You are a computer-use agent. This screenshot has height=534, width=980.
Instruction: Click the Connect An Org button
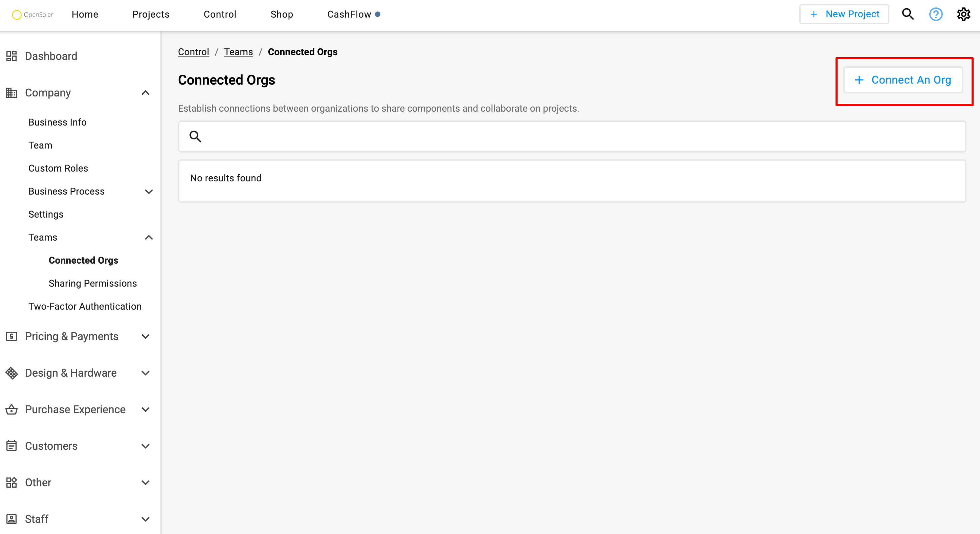903,80
